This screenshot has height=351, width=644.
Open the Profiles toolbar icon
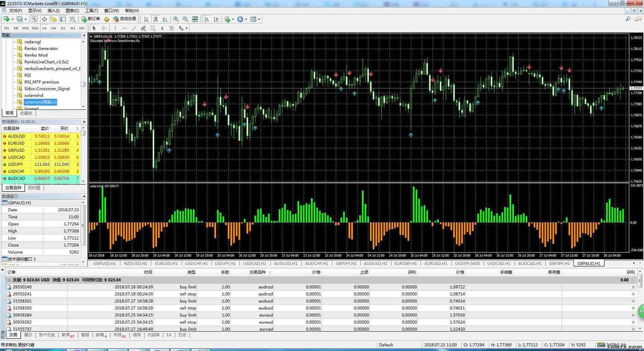coord(19,19)
